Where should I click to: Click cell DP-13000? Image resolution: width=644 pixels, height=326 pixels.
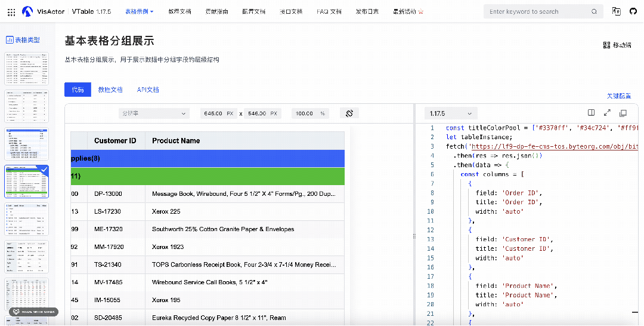(116, 194)
